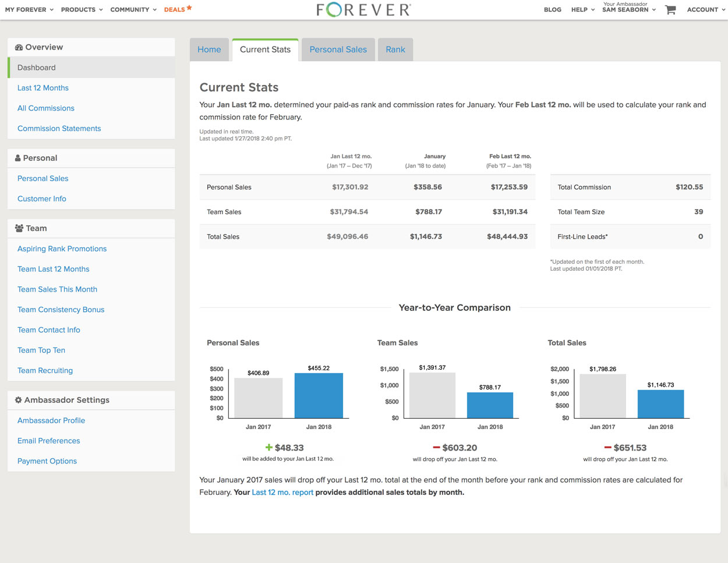Click the Team section group icon

(x=19, y=228)
